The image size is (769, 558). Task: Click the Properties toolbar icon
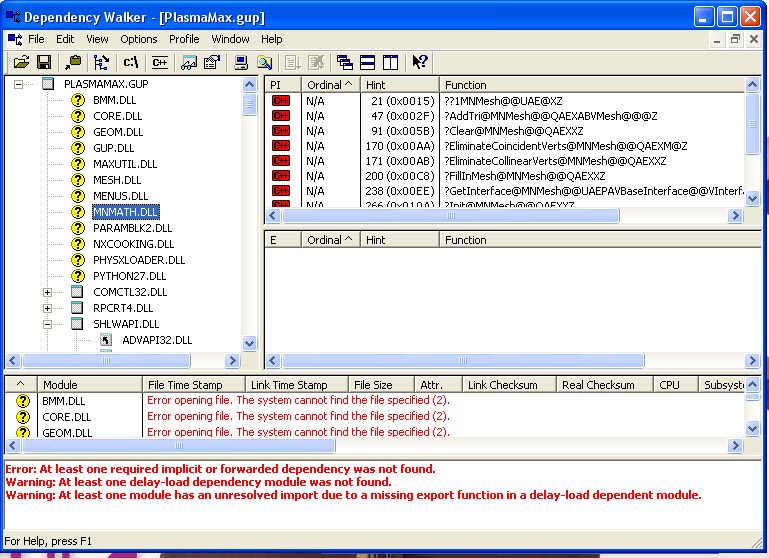[x=212, y=62]
